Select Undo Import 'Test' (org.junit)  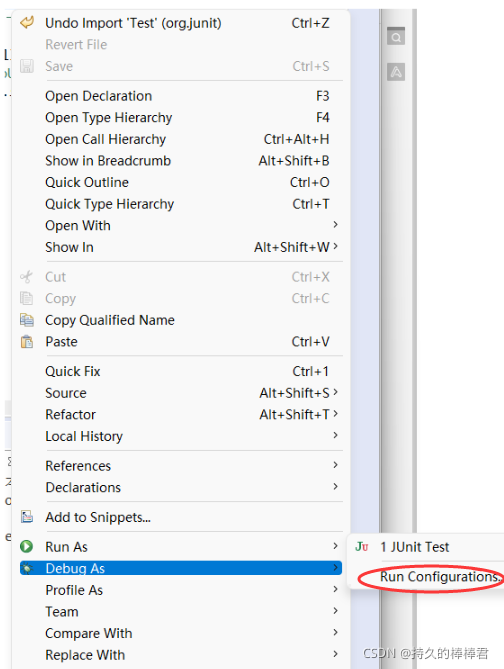133,23
